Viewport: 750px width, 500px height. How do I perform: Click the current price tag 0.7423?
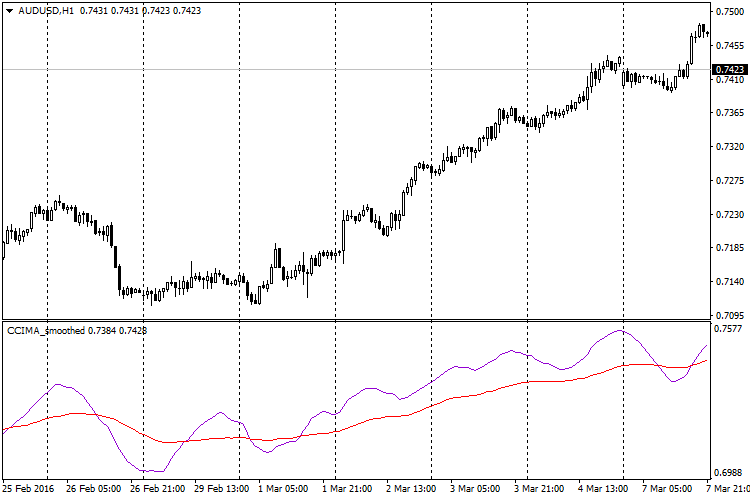coord(729,70)
